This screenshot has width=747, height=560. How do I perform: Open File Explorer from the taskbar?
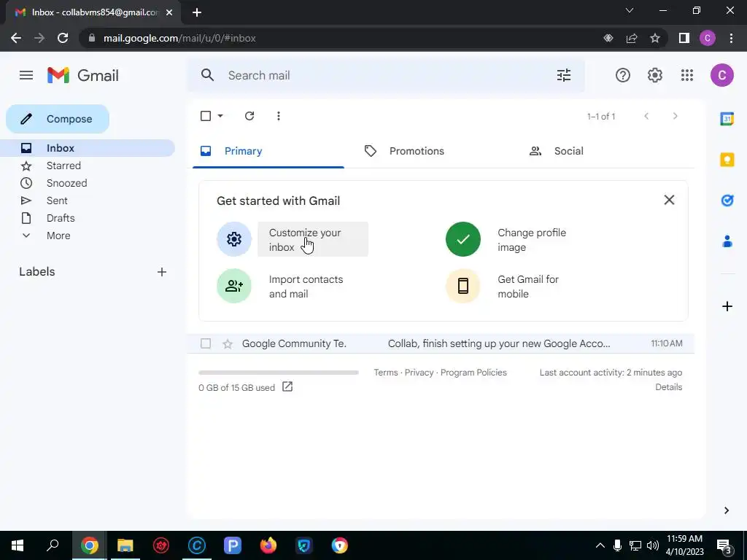coord(125,545)
